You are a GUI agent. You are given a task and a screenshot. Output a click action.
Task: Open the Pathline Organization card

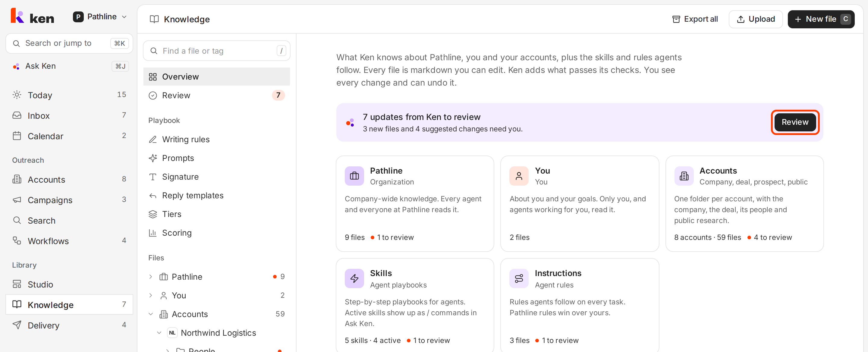[x=415, y=203]
